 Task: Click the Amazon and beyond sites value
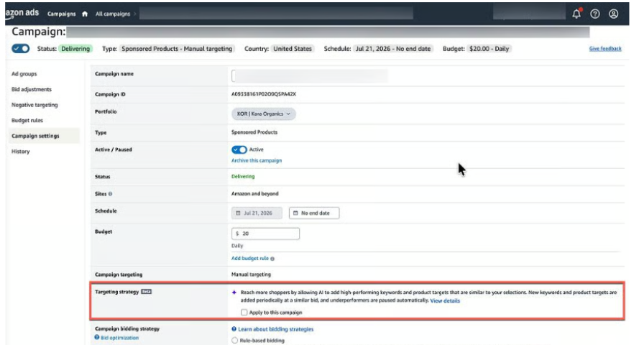254,194
